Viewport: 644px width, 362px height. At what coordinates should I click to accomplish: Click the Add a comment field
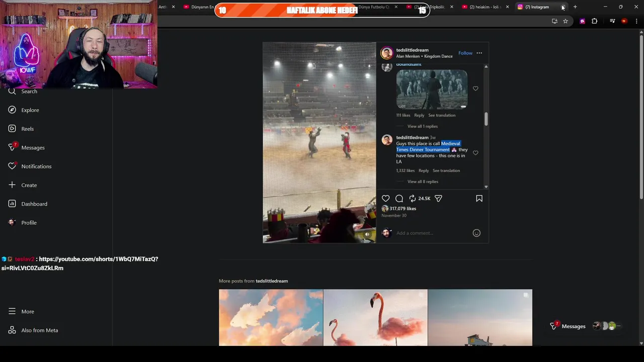pyautogui.click(x=433, y=233)
